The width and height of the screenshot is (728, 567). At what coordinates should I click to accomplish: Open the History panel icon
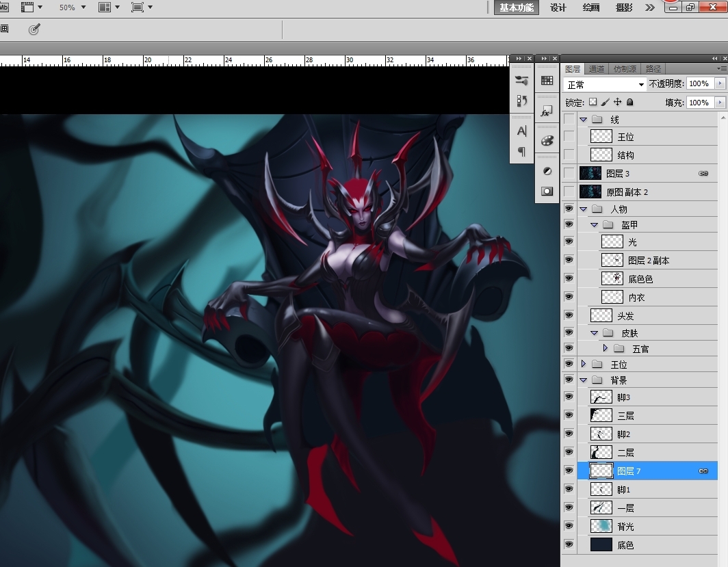[x=522, y=101]
